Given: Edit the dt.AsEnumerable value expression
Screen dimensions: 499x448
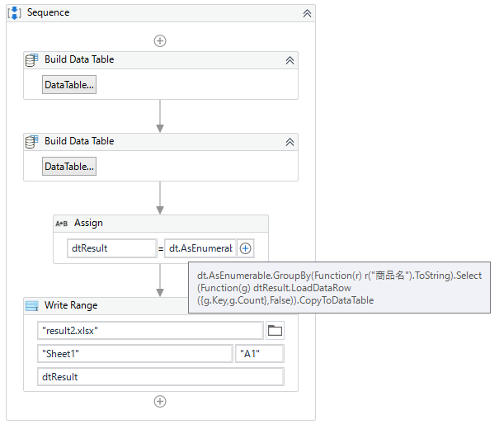Looking at the screenshot, I should click(x=200, y=248).
